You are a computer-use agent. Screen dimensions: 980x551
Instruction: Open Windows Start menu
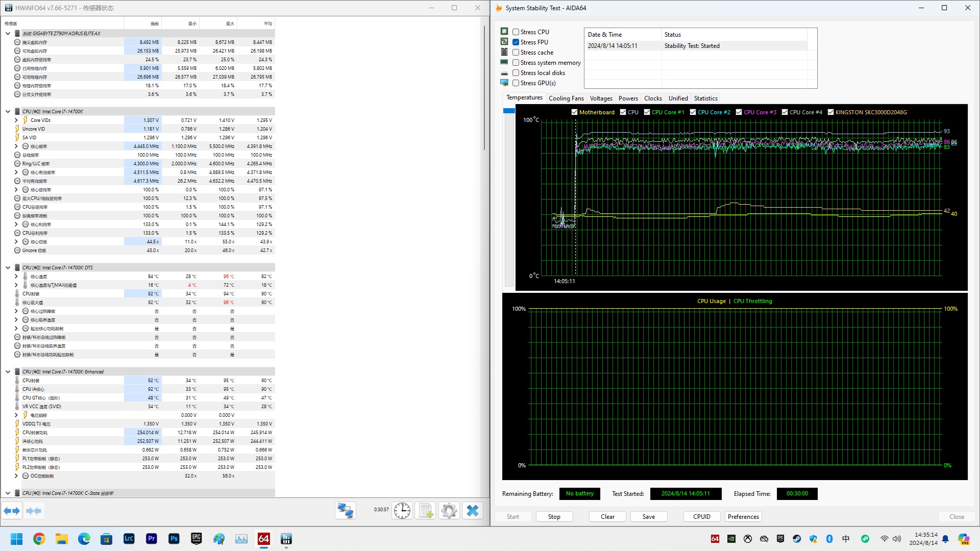[x=17, y=539]
